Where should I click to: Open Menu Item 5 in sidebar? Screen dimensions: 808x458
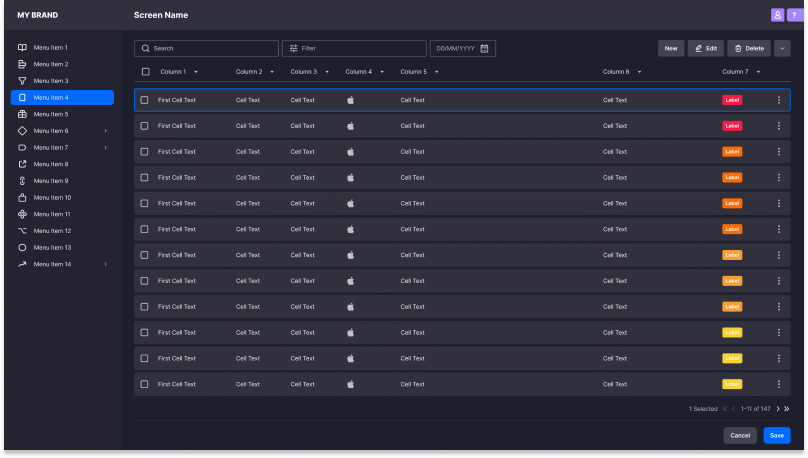tap(51, 114)
